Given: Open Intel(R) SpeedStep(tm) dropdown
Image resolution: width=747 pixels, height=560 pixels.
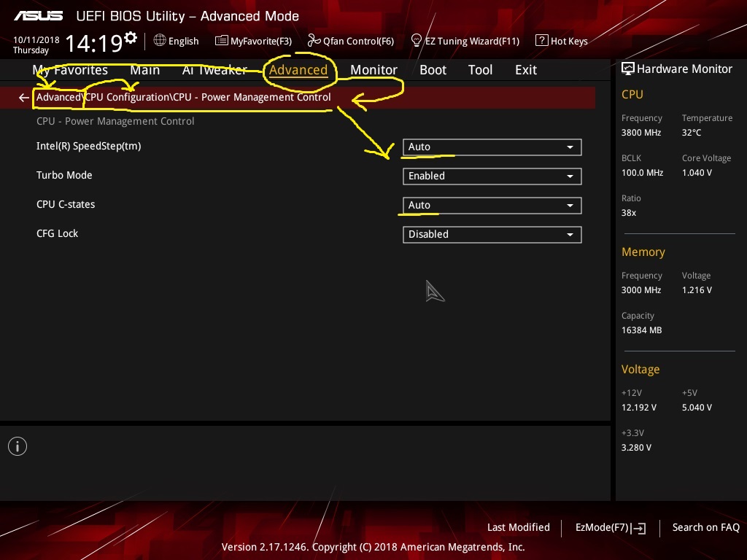Looking at the screenshot, I should pyautogui.click(x=492, y=147).
